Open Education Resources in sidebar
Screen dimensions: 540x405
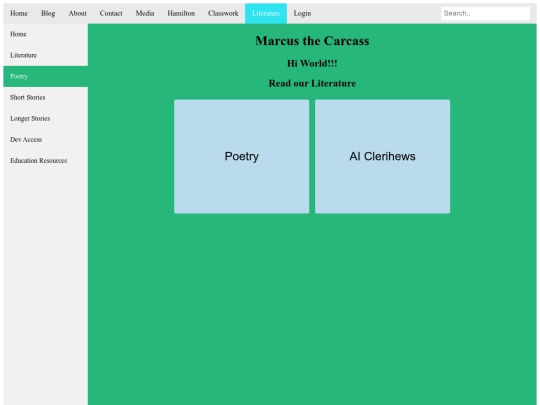(45, 160)
